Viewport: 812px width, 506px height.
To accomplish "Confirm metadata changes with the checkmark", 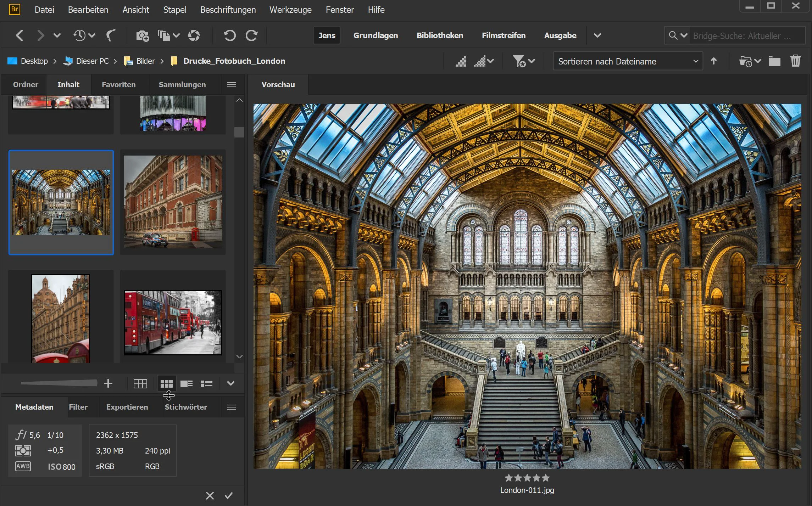I will click(x=229, y=495).
